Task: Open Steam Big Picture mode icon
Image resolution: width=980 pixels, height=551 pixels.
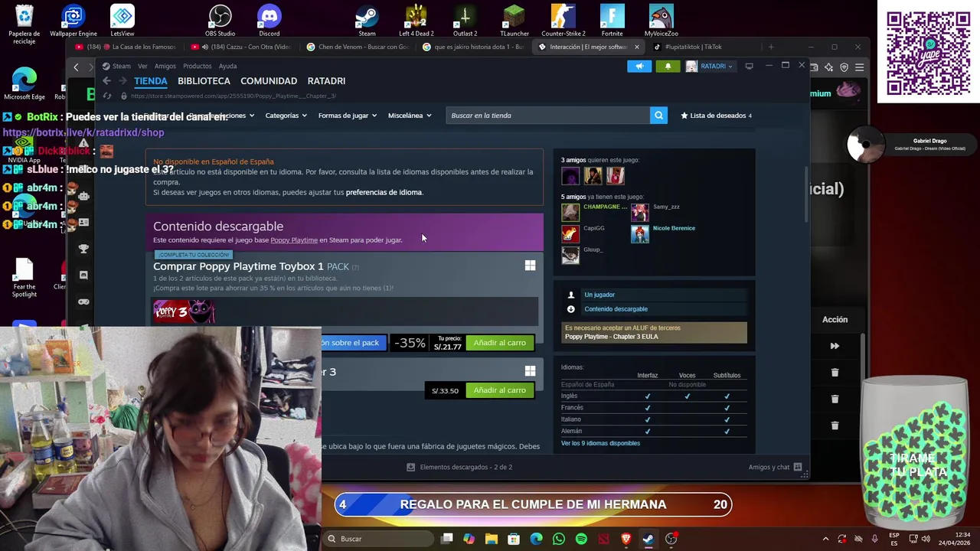Action: (x=749, y=67)
